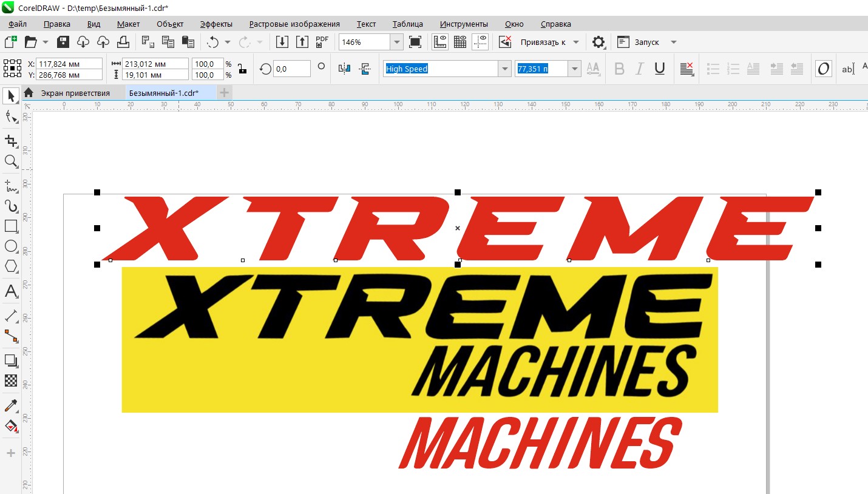Undo the last action
The image size is (868, 494).
point(213,42)
